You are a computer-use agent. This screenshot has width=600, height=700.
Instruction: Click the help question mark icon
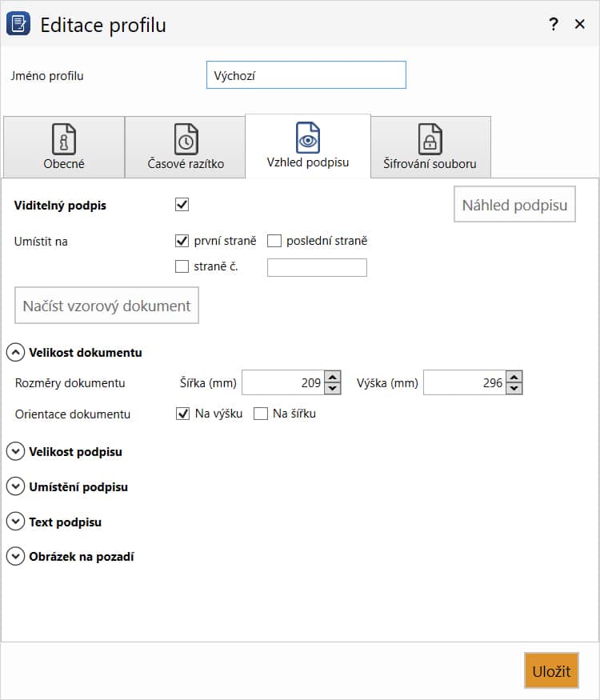click(554, 24)
